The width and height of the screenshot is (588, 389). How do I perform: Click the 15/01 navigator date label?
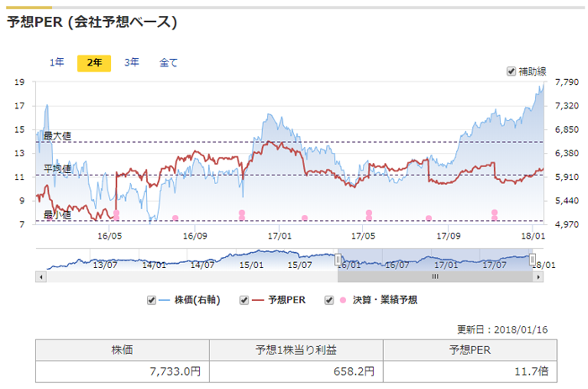tap(251, 265)
